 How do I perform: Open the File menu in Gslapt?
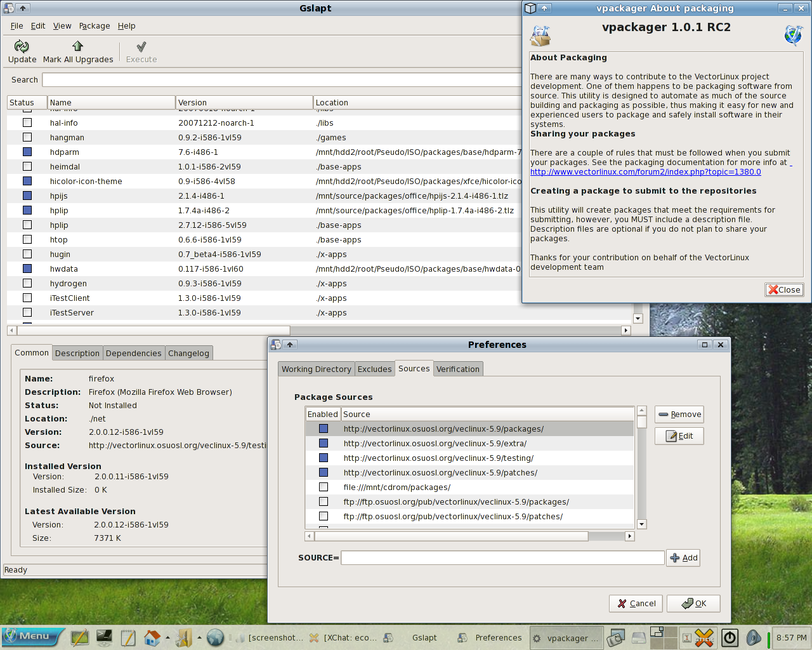coord(16,26)
